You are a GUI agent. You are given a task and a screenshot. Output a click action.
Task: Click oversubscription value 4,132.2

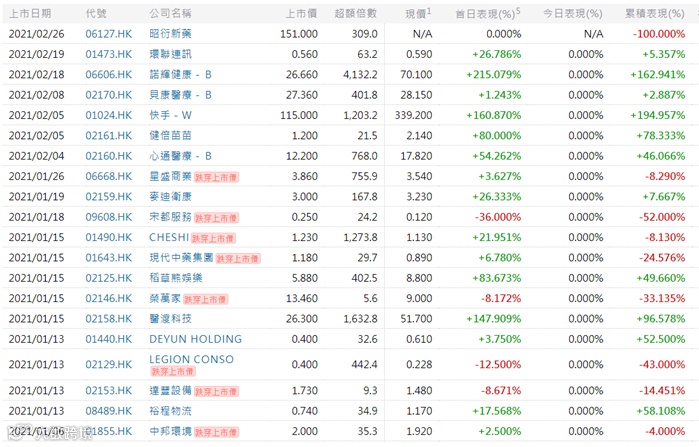[x=360, y=74]
